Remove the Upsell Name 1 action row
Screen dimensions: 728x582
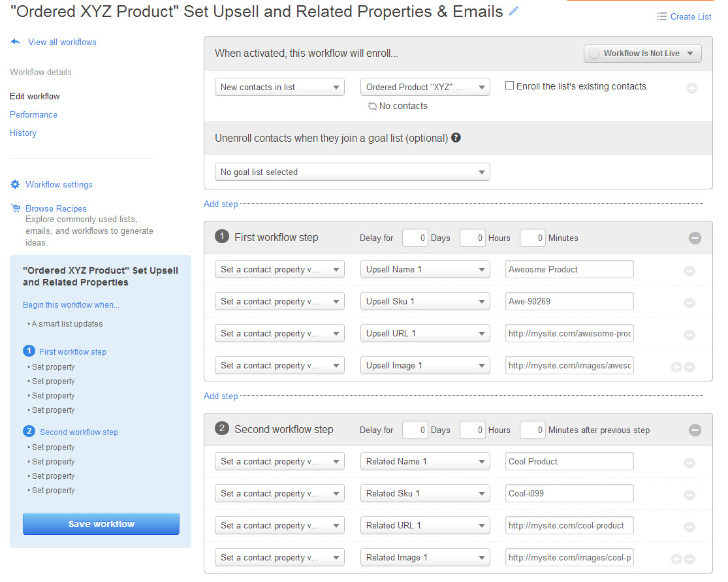tap(689, 270)
